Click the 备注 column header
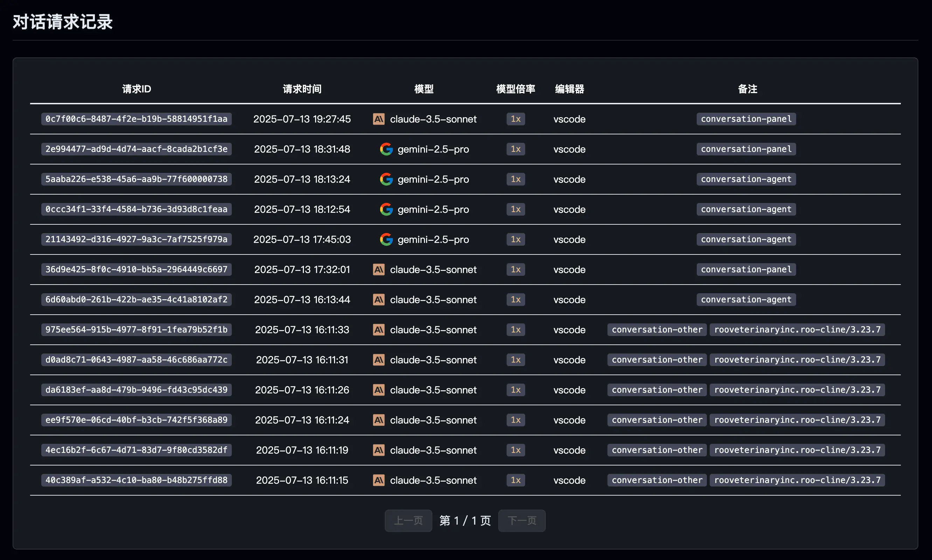 (x=747, y=89)
